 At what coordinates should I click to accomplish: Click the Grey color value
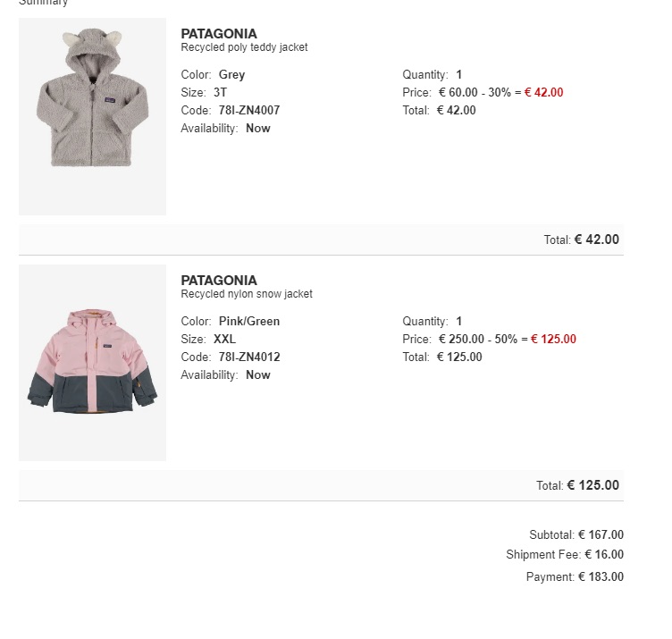click(231, 75)
